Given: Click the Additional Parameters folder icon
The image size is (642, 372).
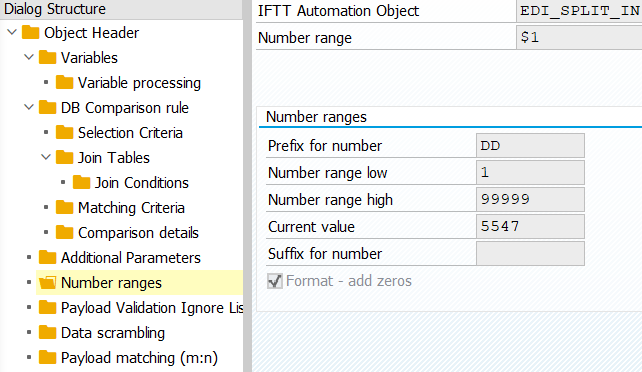Looking at the screenshot, I should tap(47, 257).
